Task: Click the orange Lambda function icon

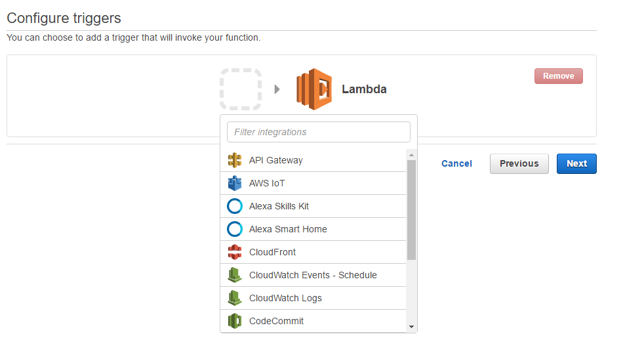Action: (314, 89)
